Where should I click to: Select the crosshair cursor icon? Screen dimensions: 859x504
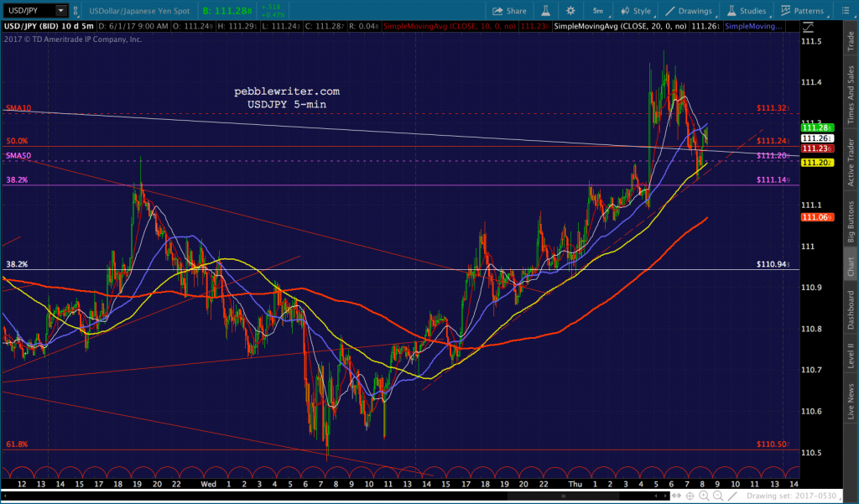click(690, 496)
